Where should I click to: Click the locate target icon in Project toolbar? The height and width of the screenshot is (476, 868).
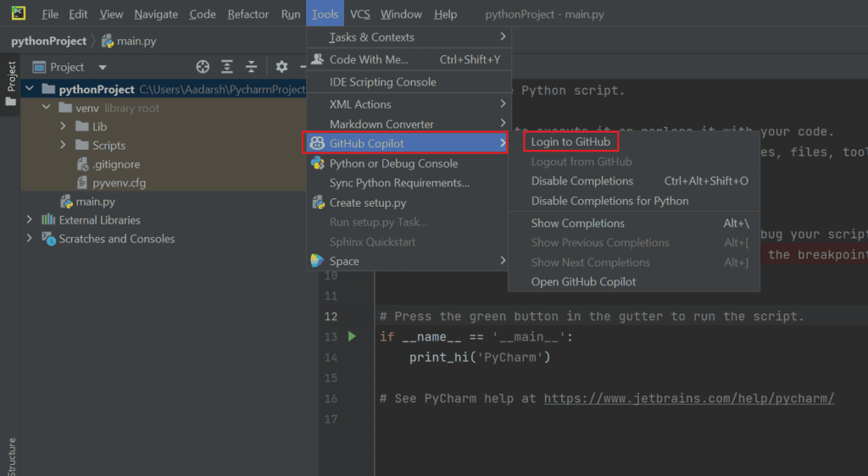(203, 67)
